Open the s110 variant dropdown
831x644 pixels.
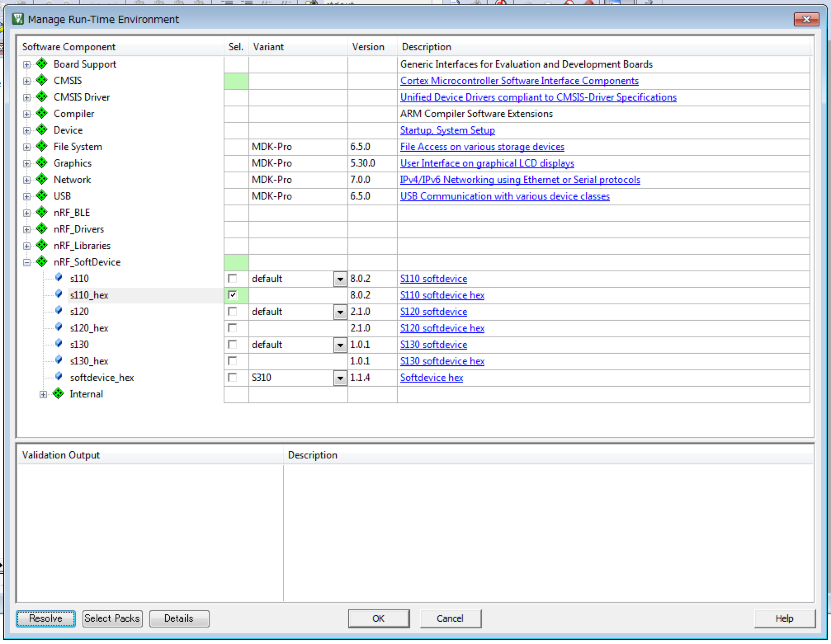point(340,279)
